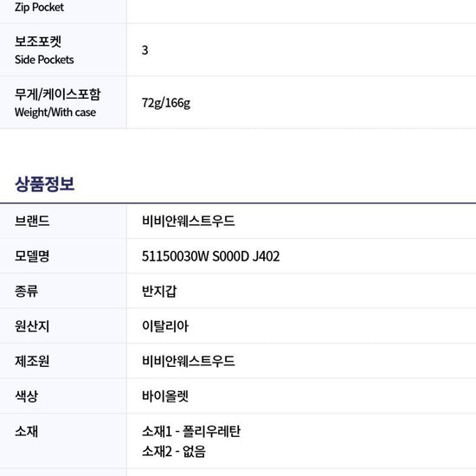Viewport: 476px width, 476px height.
Task: Click the 이탈리아 origin value
Action: click(x=165, y=326)
